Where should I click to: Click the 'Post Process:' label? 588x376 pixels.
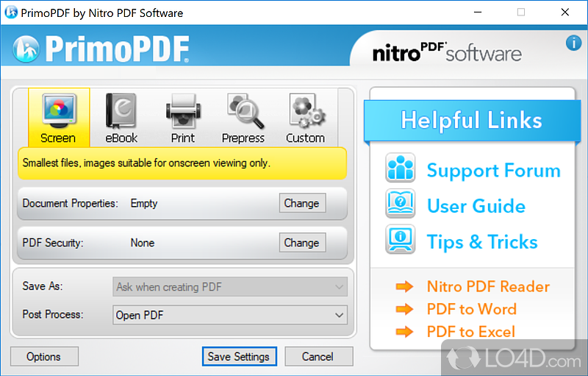coord(53,314)
